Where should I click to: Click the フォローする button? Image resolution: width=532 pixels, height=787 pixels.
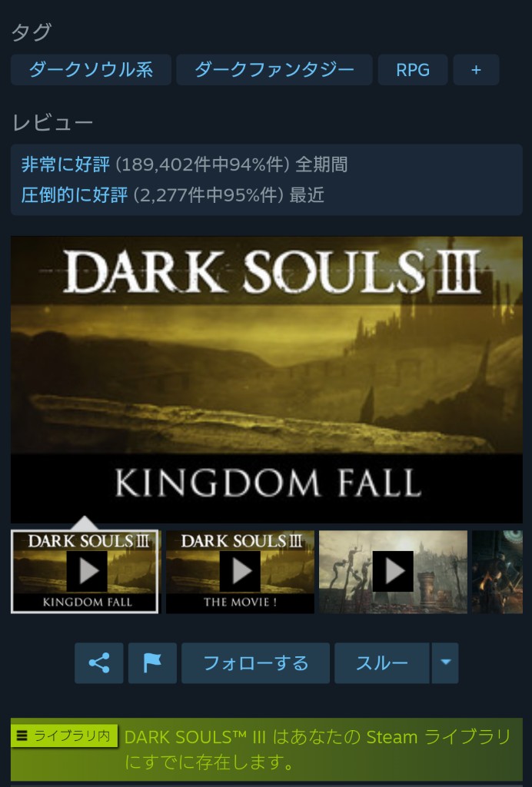255,663
